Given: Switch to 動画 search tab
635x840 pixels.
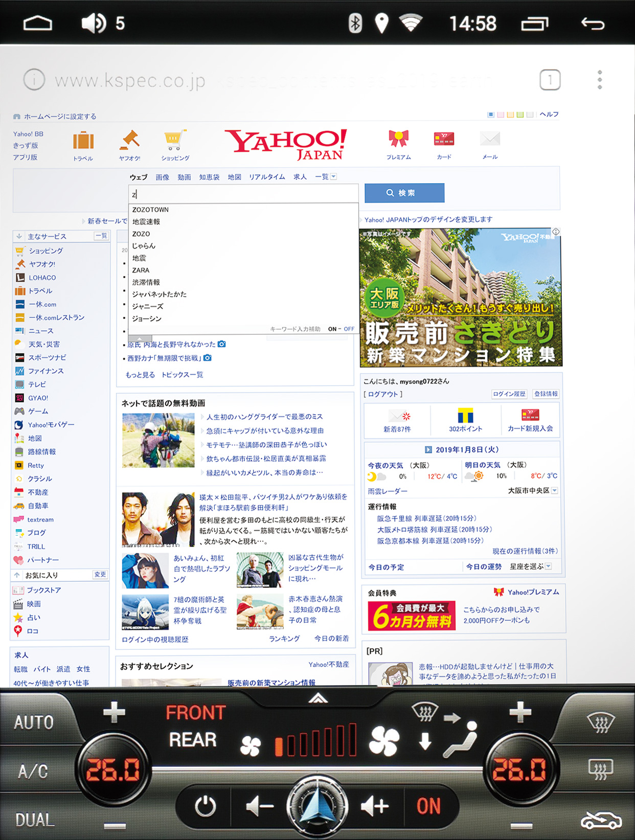Looking at the screenshot, I should click(184, 177).
